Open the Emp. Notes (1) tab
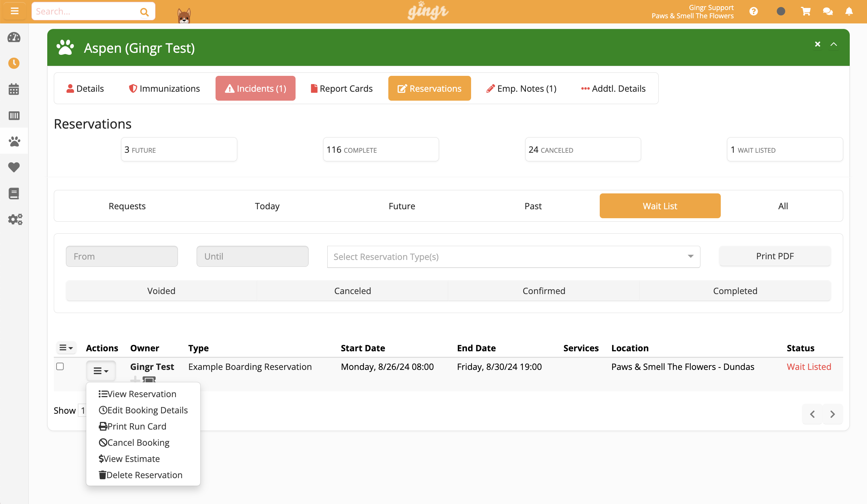This screenshot has width=867, height=504. point(521,89)
